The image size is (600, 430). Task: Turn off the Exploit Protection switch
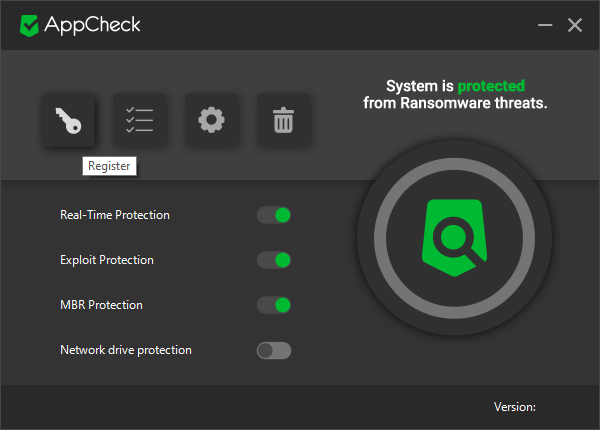pos(274,260)
